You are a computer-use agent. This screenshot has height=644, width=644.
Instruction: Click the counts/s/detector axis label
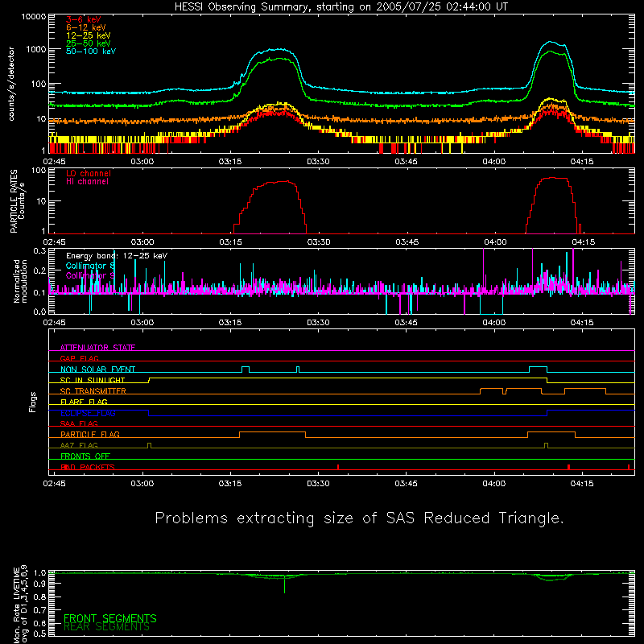[11, 84]
